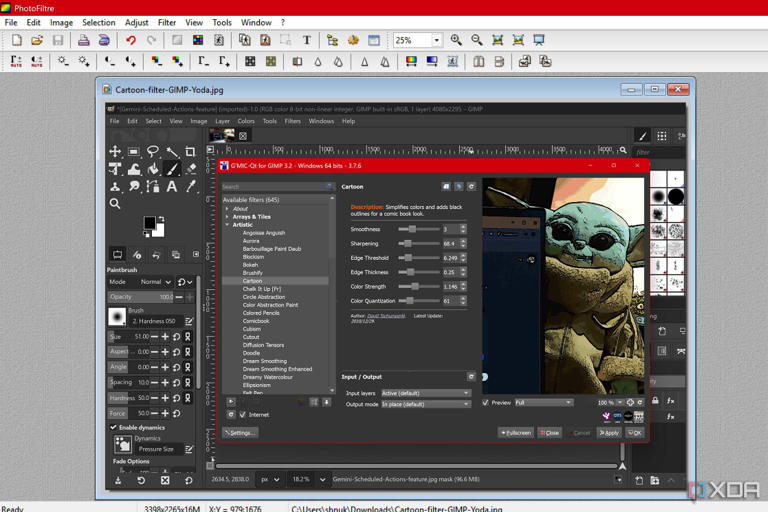Click the Preview checkbox in the G'MIC picture
Screen dimensions: 768x512
(485, 402)
